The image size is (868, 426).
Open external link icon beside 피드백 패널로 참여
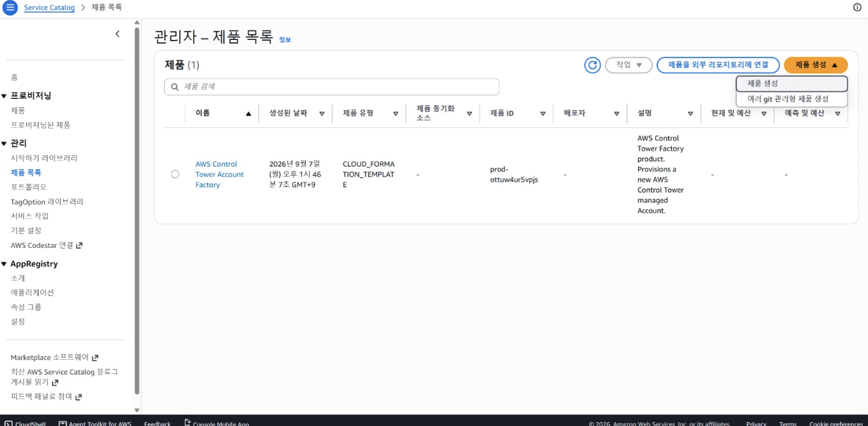click(79, 397)
